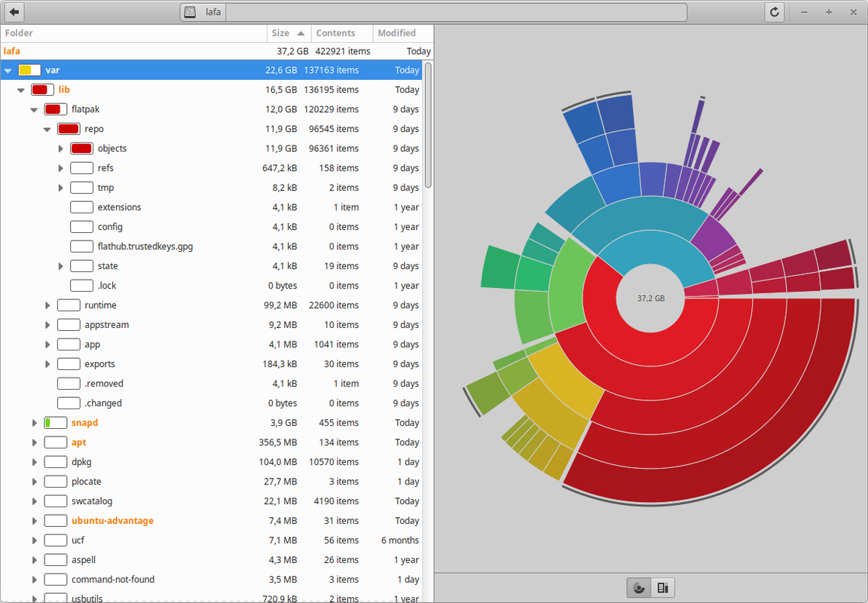Collapse the lib folder

[x=21, y=90]
